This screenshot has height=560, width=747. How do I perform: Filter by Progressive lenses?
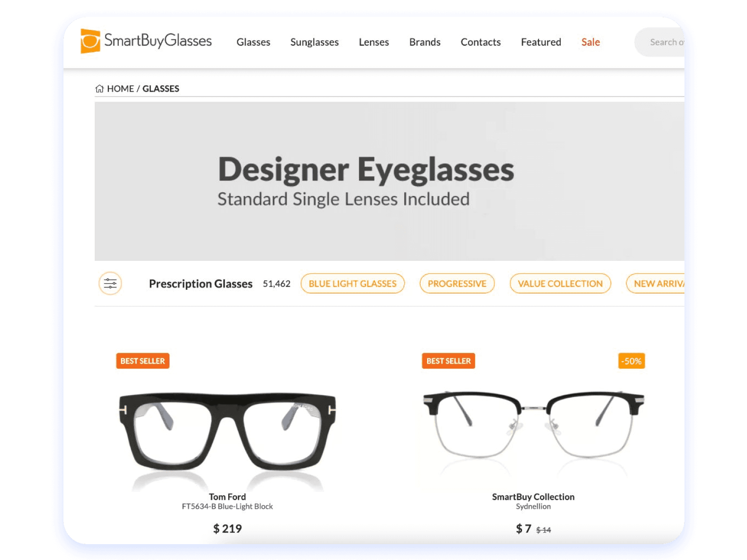[457, 283]
